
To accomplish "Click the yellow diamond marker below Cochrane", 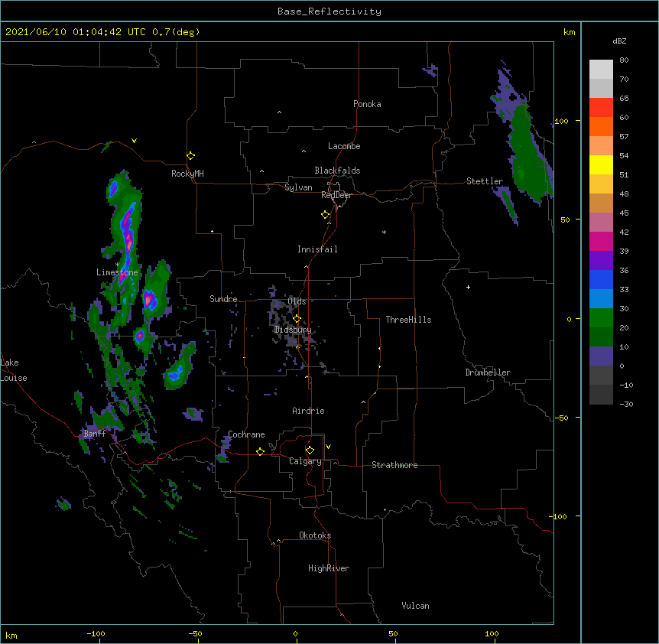I will 260,451.
